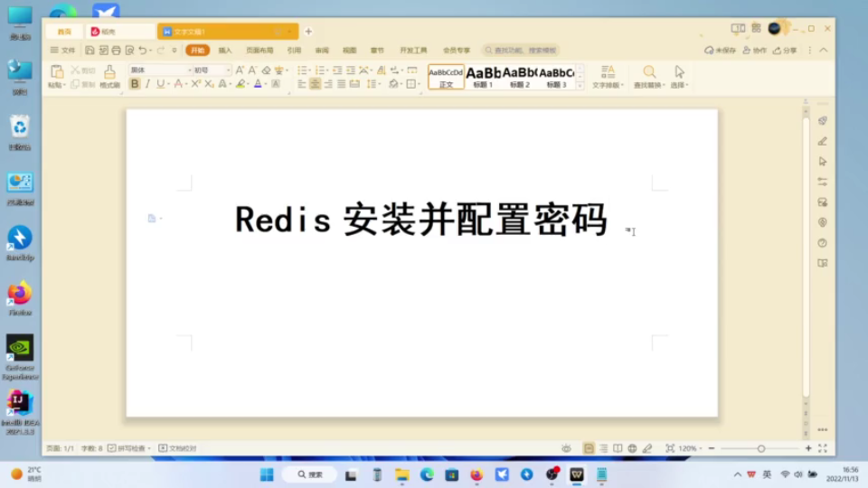This screenshot has width=868, height=488.
Task: Open Windows Start menu on taskbar
Action: click(267, 474)
